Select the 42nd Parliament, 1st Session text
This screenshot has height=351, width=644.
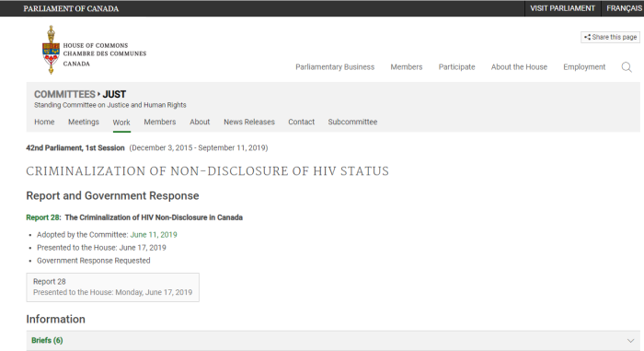point(75,147)
